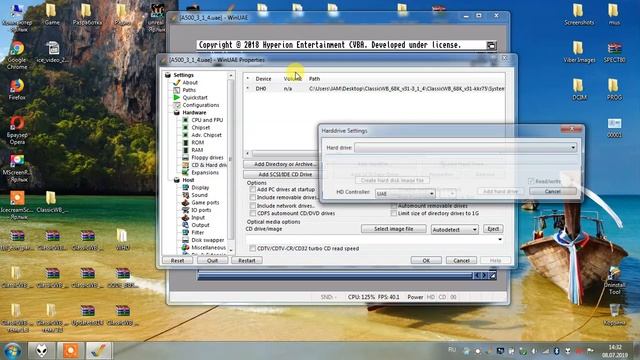640x360 pixels.
Task: Open Game ports joystick icon
Action: [x=185, y=202]
